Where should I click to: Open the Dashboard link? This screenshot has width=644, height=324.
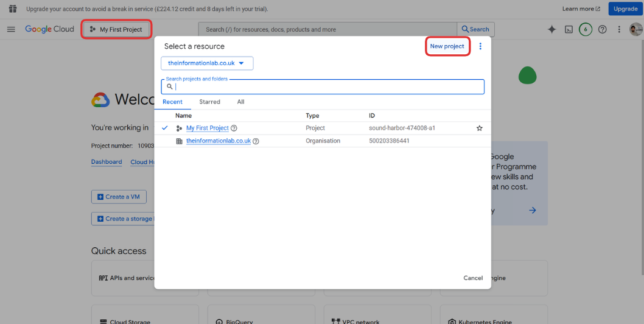(107, 162)
